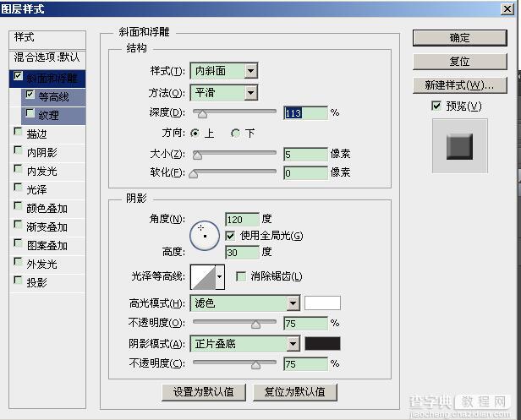Open the 外发光 style settings
The width and height of the screenshot is (521, 420).
pyautogui.click(x=42, y=265)
